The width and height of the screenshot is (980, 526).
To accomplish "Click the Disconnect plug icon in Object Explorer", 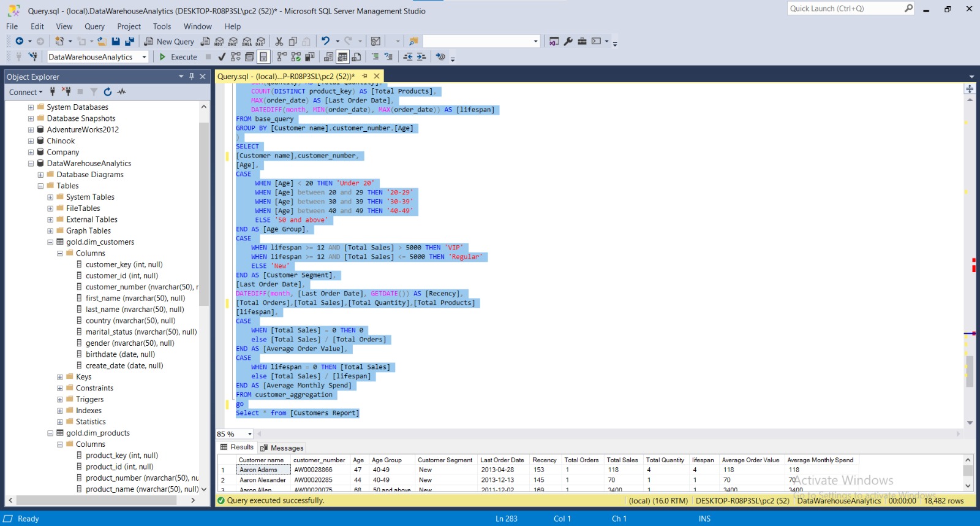I will [x=66, y=92].
